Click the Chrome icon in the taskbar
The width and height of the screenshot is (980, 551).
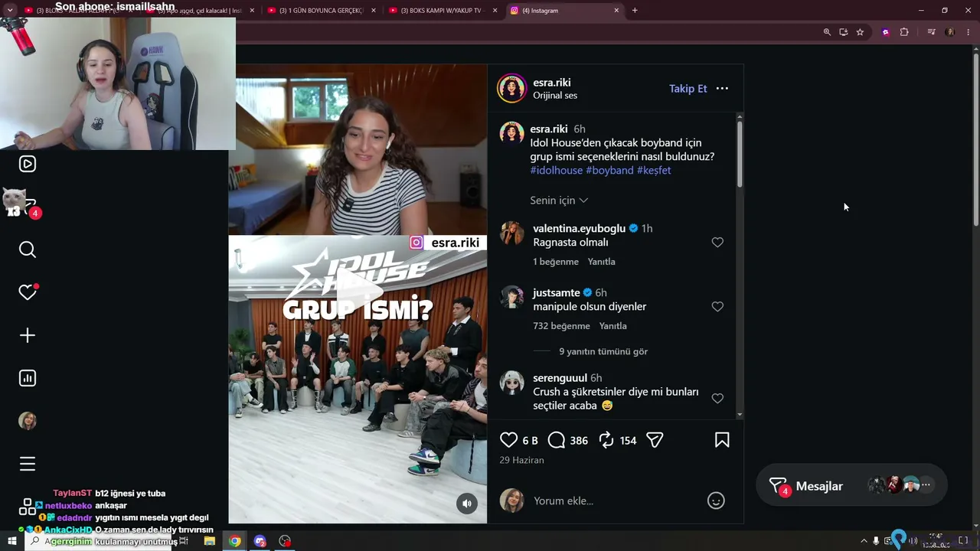click(235, 541)
